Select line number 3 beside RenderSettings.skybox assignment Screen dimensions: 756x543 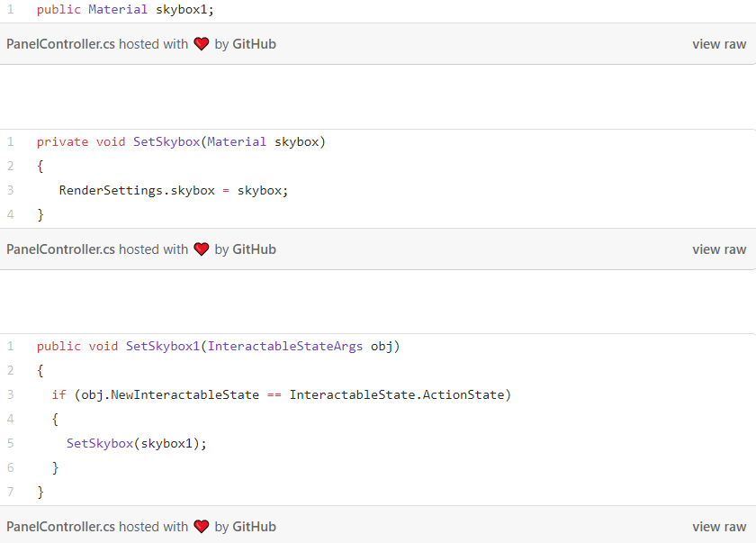pos(11,190)
